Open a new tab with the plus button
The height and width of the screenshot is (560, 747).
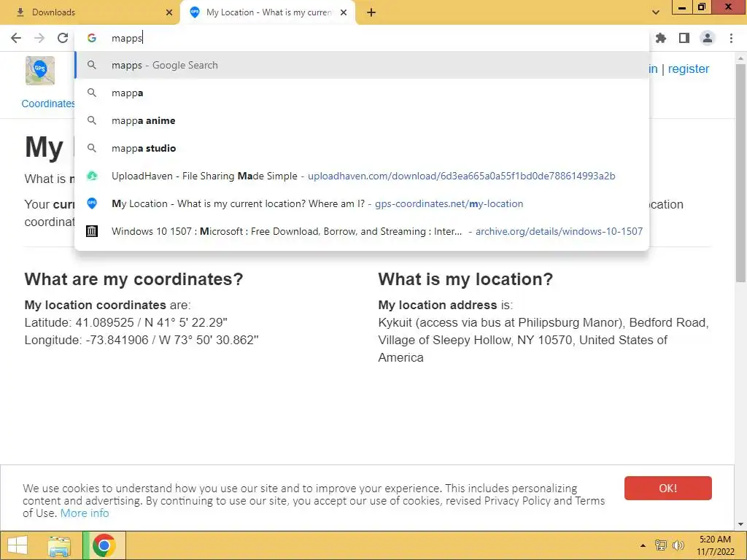(371, 12)
